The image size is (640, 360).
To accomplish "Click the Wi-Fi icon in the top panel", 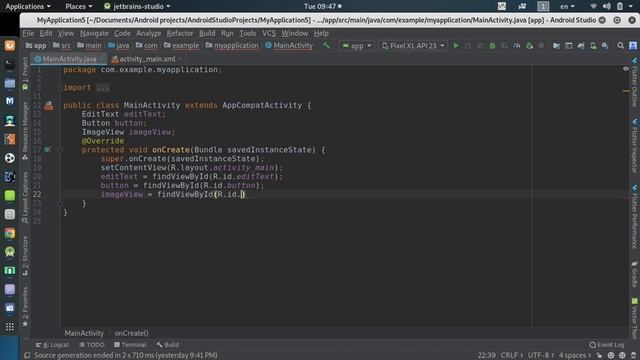I will point(594,6).
